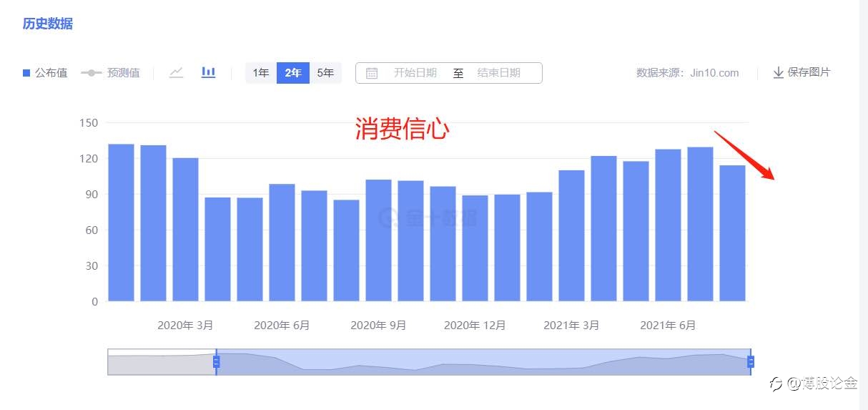This screenshot has width=868, height=410.
Task: Grab the left handle of range slider
Action: 216,362
